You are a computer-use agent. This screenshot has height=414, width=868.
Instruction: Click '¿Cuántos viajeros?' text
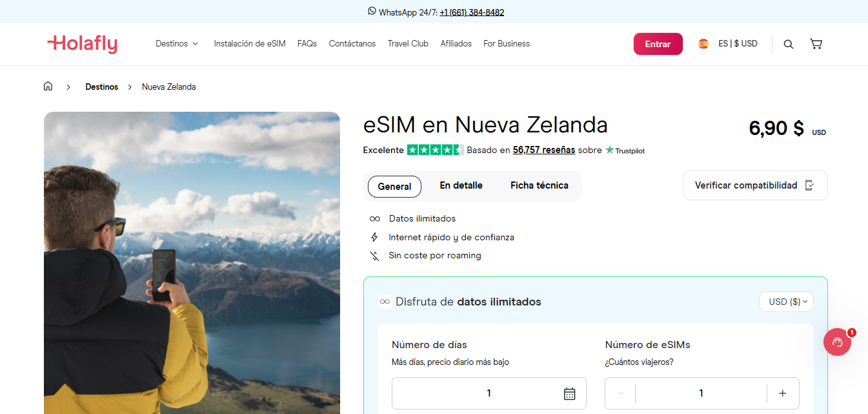tap(640, 362)
